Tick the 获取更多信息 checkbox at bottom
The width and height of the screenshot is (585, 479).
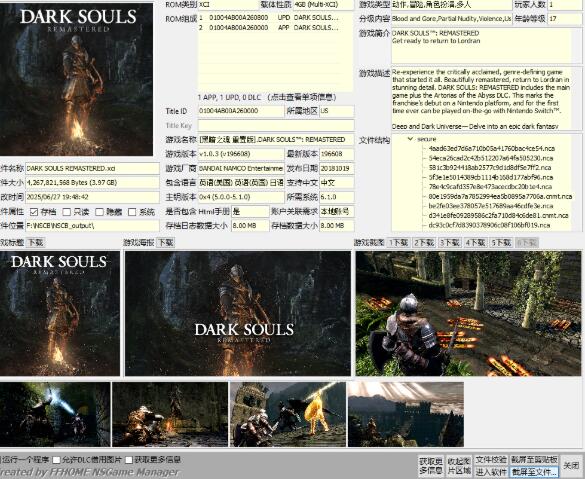tap(129, 460)
